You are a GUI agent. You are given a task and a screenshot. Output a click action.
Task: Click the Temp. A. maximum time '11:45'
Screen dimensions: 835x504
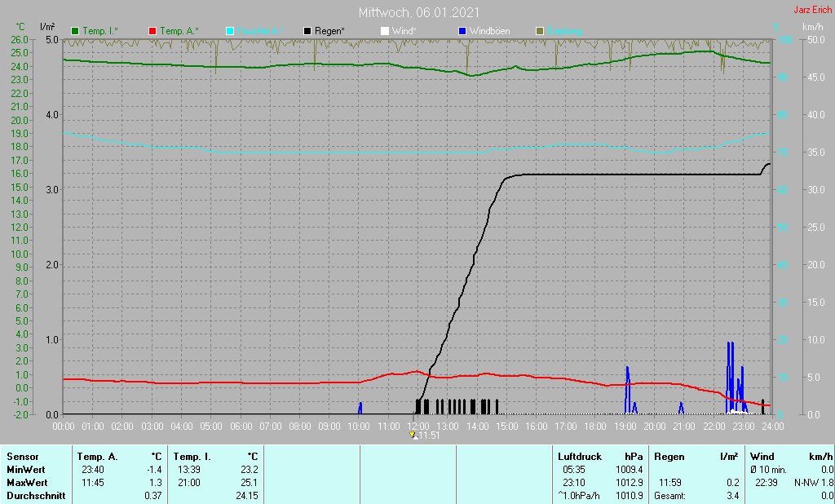tap(93, 483)
